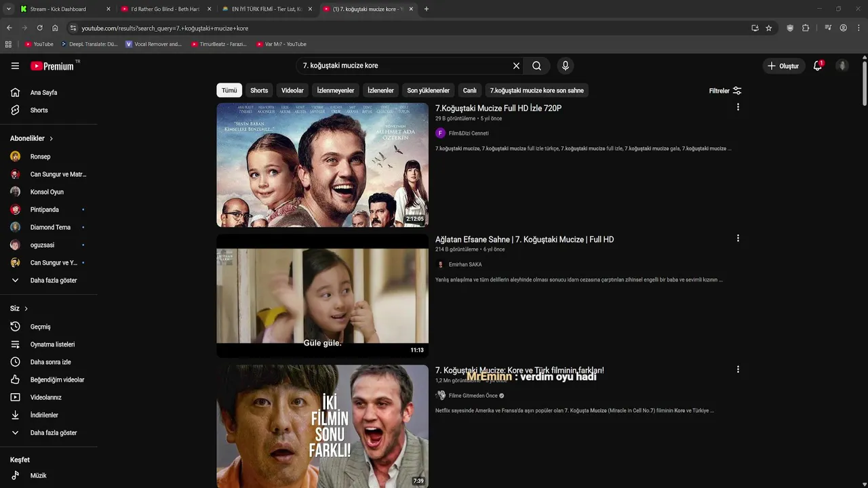
Task: Select the Son yüklenenler filter chip
Action: tap(429, 90)
